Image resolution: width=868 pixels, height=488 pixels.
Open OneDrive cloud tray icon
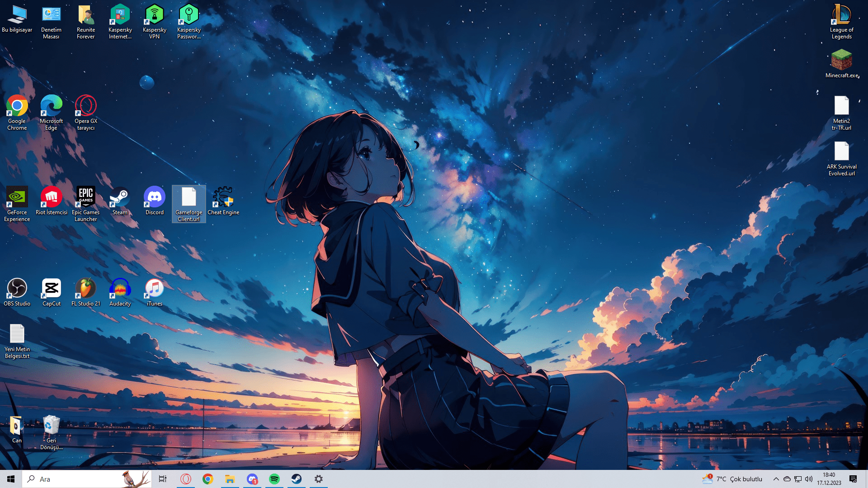pyautogui.click(x=787, y=479)
